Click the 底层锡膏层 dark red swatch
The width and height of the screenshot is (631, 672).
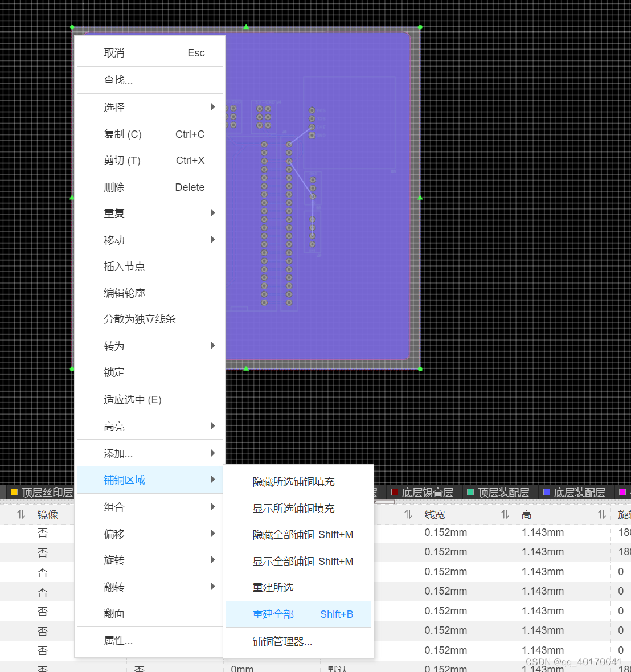click(394, 492)
